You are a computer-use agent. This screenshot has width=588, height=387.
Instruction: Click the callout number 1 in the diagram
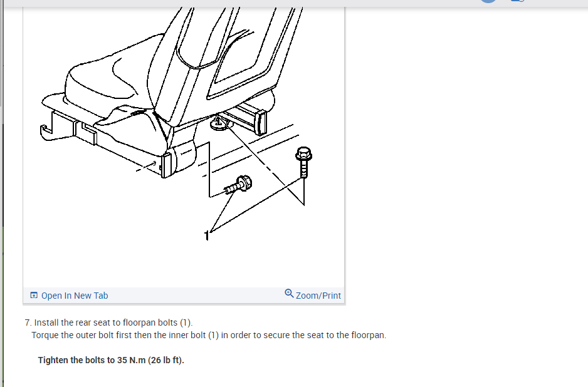206,235
